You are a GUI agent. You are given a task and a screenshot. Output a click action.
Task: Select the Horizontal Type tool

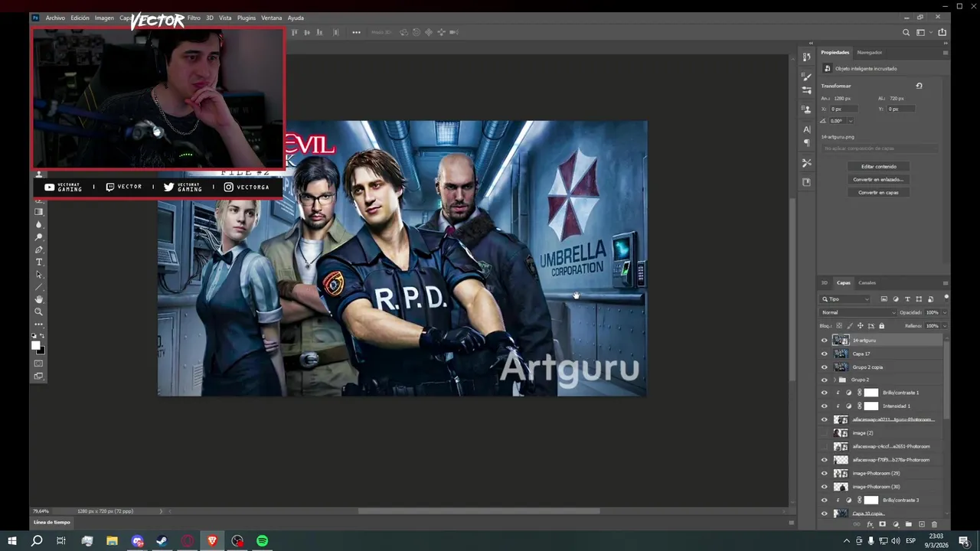pos(39,262)
